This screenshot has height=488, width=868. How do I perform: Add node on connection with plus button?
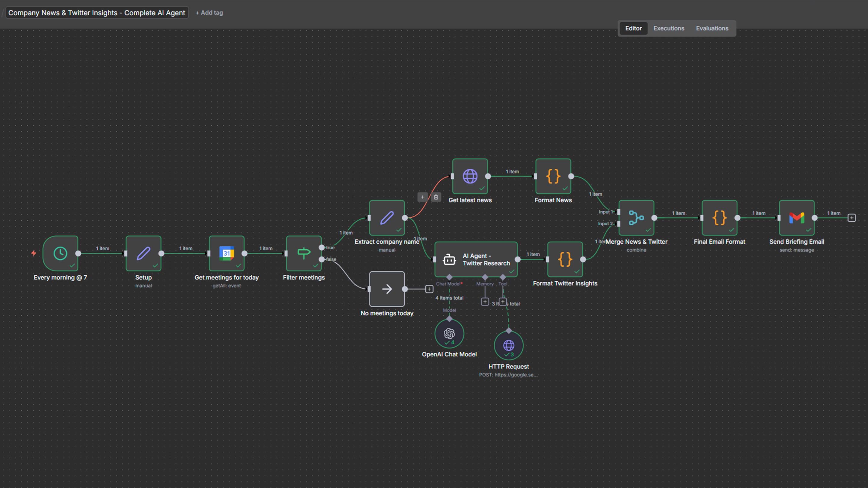coord(423,197)
